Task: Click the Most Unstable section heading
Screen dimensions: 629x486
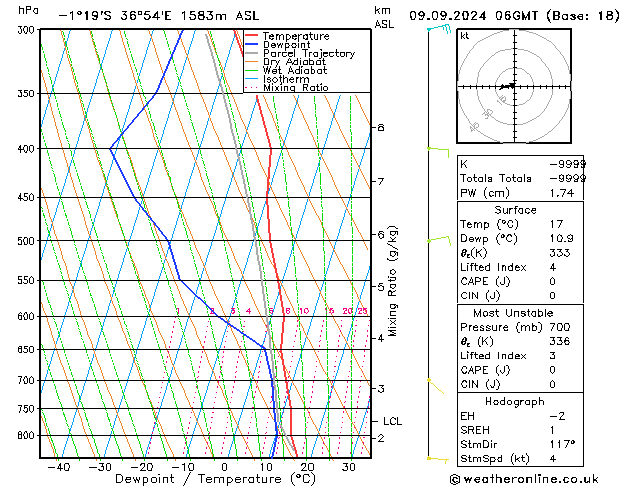Action: [x=513, y=313]
